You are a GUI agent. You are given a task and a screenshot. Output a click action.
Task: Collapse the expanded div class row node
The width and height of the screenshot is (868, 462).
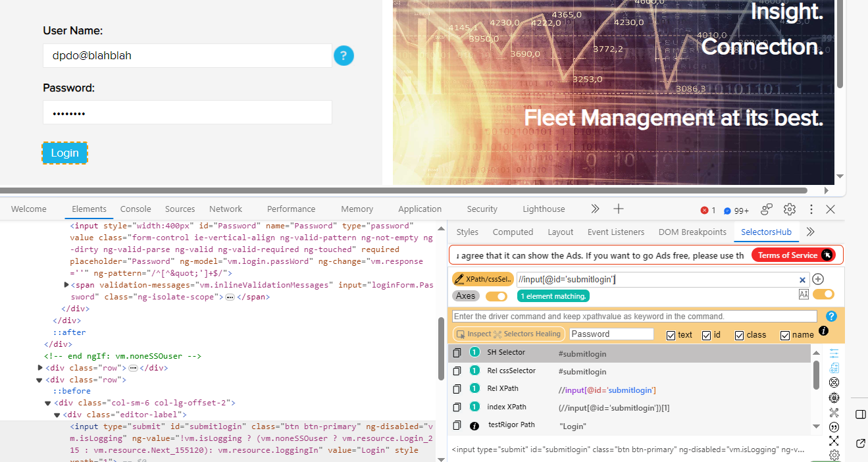(40, 380)
